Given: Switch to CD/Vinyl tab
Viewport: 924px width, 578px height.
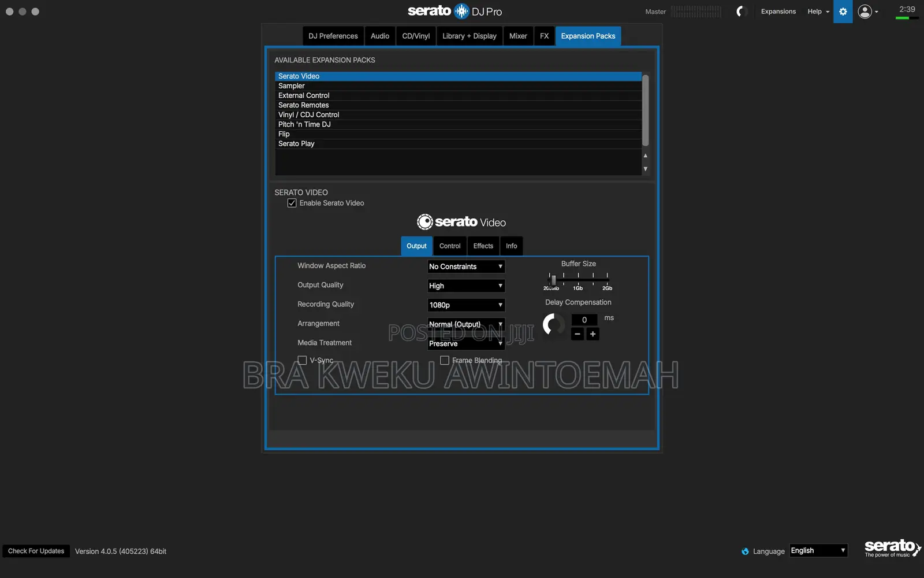Looking at the screenshot, I should [x=416, y=36].
